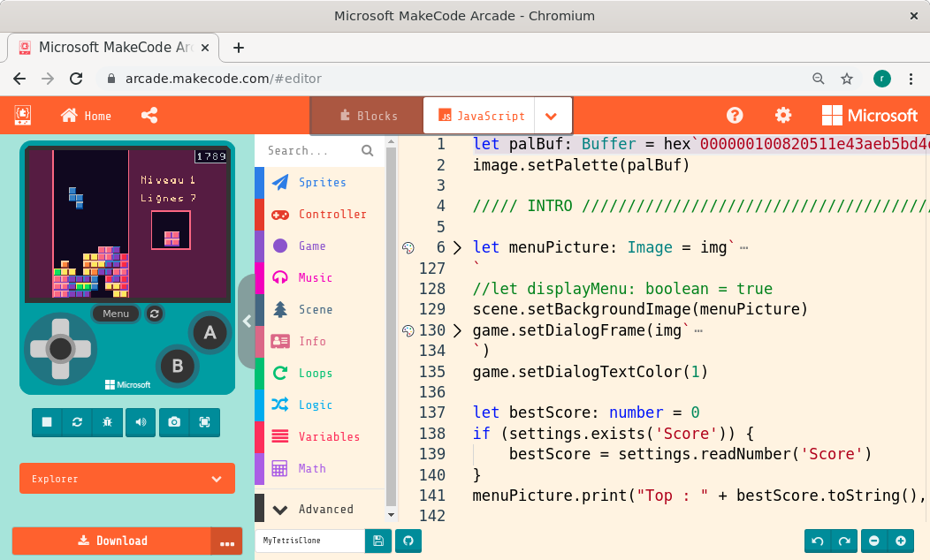Bookmark this page with the star icon
This screenshot has width=930, height=560.
pyautogui.click(x=847, y=79)
